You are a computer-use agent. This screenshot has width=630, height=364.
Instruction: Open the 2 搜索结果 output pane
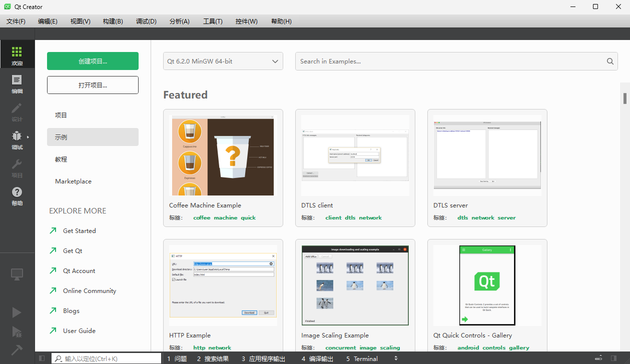click(213, 358)
